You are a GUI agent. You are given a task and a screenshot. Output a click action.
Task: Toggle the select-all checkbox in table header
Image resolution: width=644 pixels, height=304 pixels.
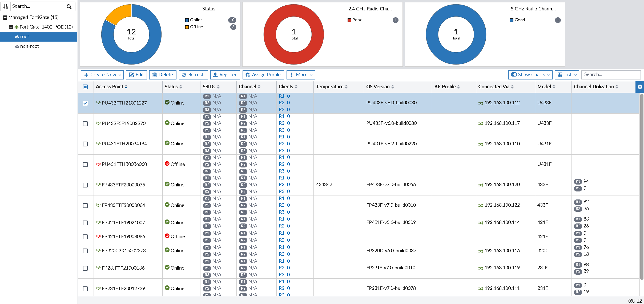tap(85, 87)
